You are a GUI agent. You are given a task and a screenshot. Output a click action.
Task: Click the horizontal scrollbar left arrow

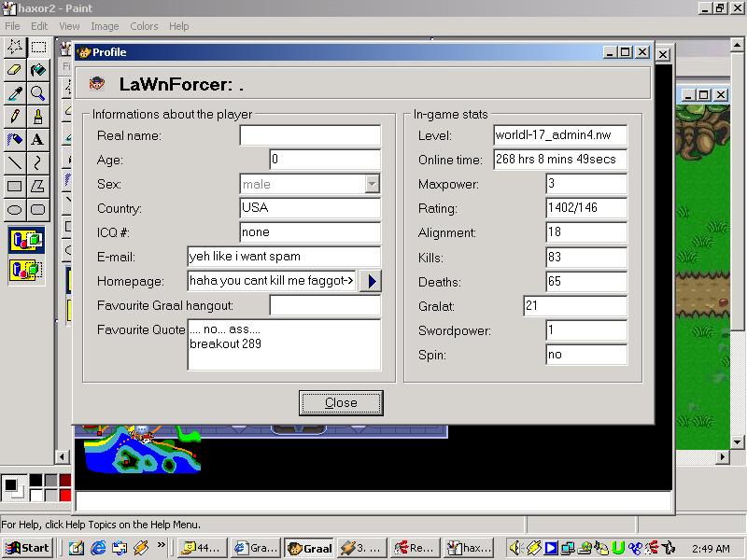pyautogui.click(x=62, y=457)
